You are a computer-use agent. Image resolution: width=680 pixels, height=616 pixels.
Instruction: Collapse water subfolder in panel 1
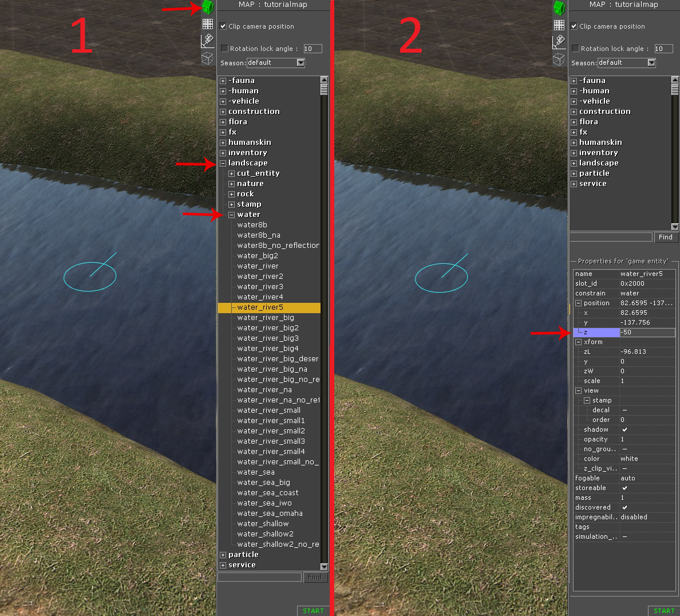[232, 215]
